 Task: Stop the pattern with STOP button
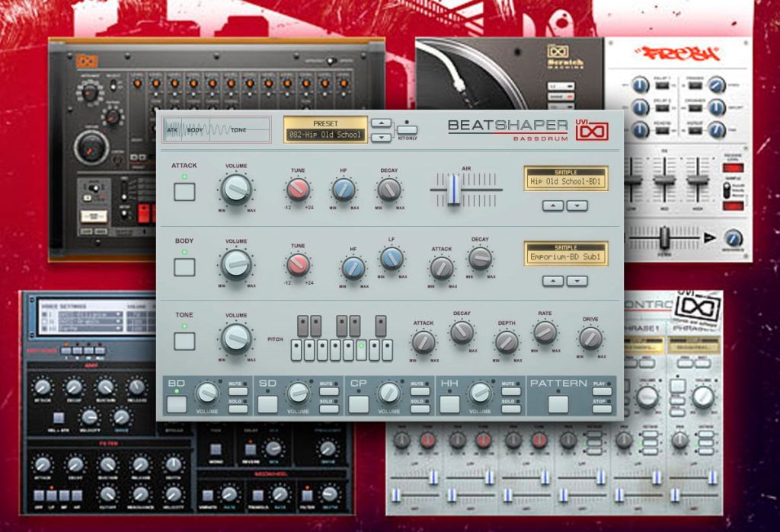click(602, 408)
